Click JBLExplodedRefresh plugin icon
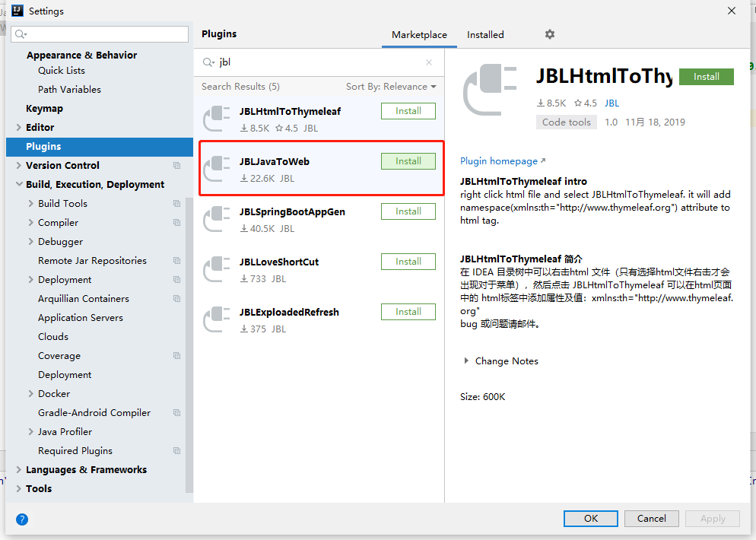Viewport: 756px width, 540px height. click(217, 319)
